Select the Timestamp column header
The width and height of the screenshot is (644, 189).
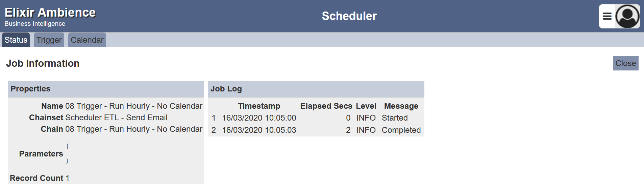coord(259,106)
